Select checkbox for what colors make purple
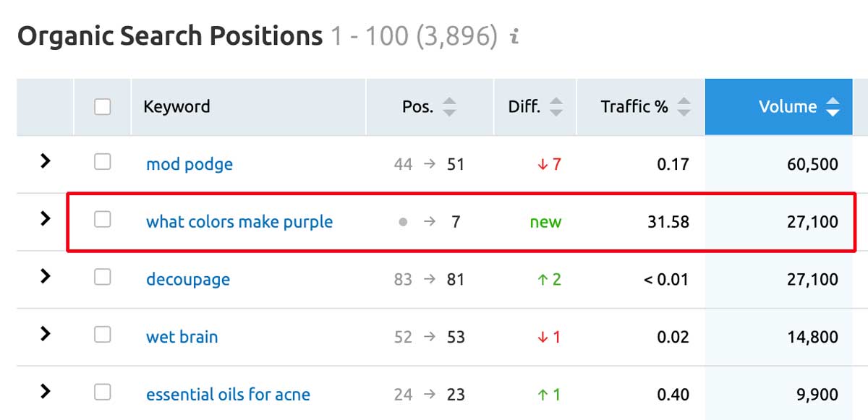868x420 pixels. pyautogui.click(x=103, y=218)
